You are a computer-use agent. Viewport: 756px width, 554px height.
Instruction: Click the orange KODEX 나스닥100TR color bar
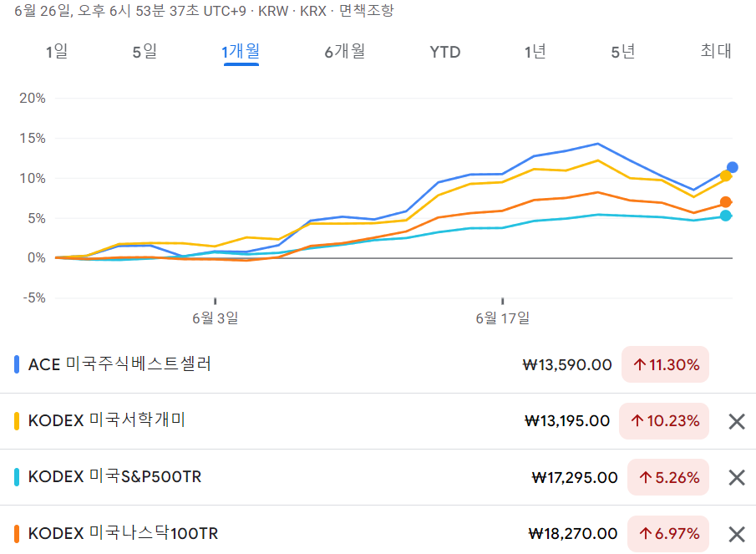[17, 534]
